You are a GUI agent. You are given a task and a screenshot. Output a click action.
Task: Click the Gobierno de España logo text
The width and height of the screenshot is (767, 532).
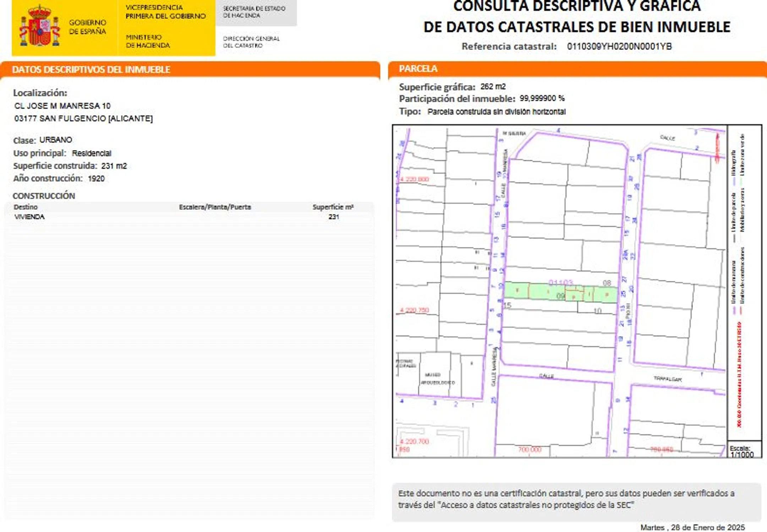tap(87, 27)
